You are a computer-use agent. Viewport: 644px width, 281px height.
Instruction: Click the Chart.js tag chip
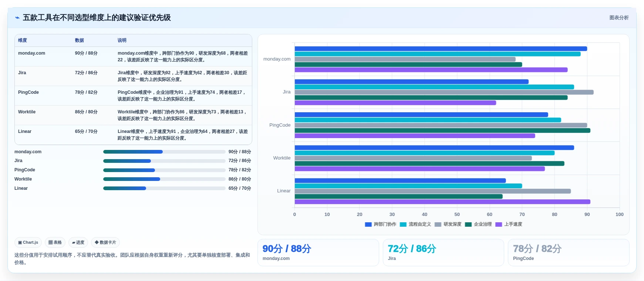pos(28,243)
